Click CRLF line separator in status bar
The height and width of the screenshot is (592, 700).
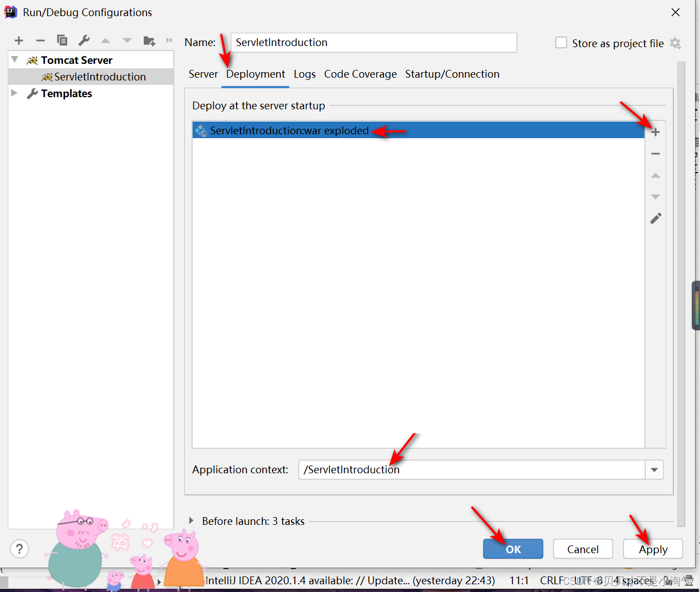(x=552, y=580)
